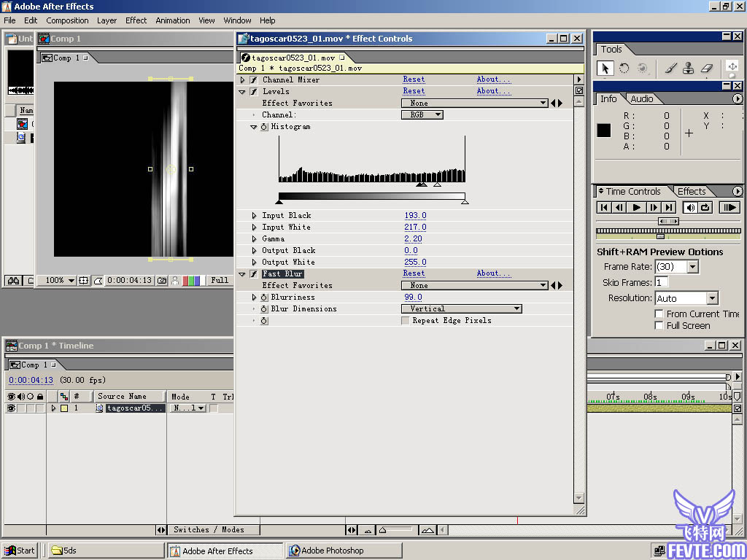Reset the Levels effect
The width and height of the screenshot is (747, 560).
tap(414, 91)
